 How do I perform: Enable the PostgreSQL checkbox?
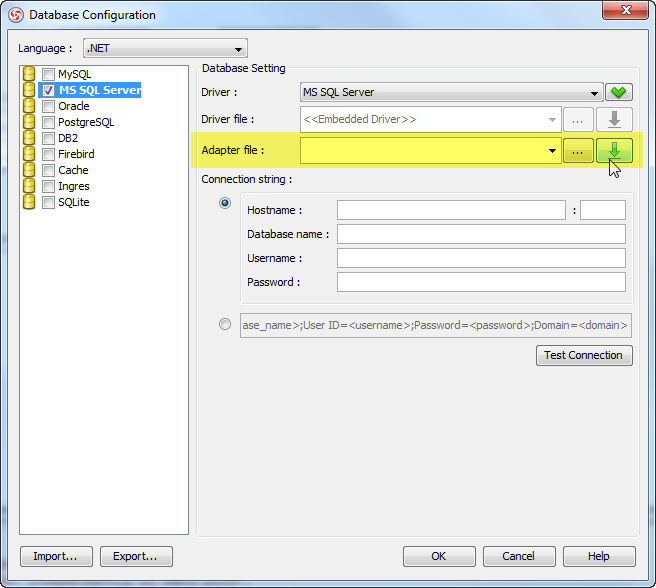pos(48,122)
